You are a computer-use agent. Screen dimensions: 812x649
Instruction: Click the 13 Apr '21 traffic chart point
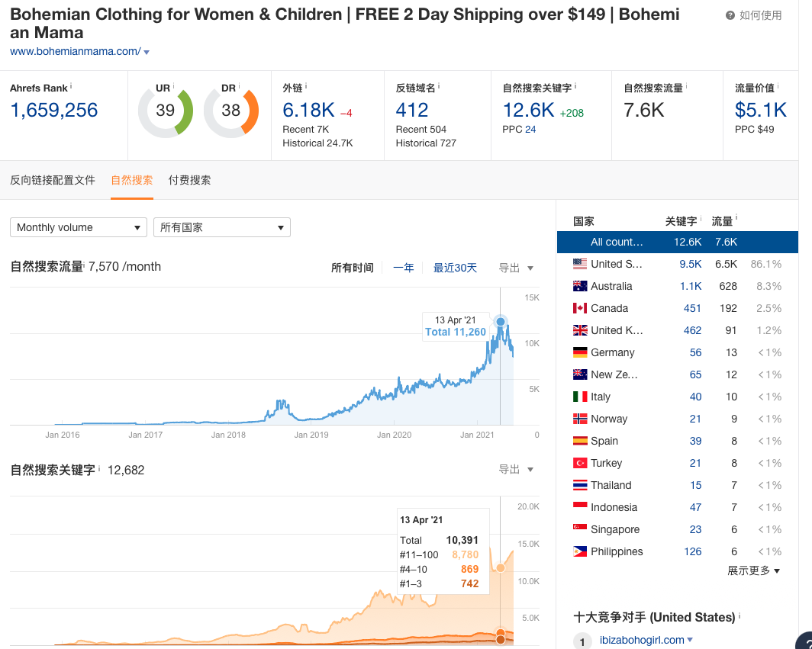point(501,321)
